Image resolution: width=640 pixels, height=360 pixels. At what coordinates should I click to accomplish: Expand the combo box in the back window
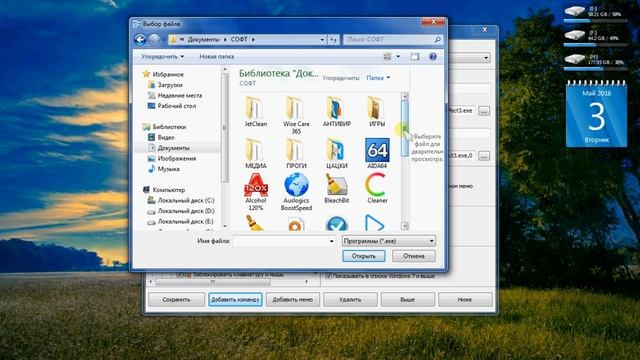(x=486, y=58)
